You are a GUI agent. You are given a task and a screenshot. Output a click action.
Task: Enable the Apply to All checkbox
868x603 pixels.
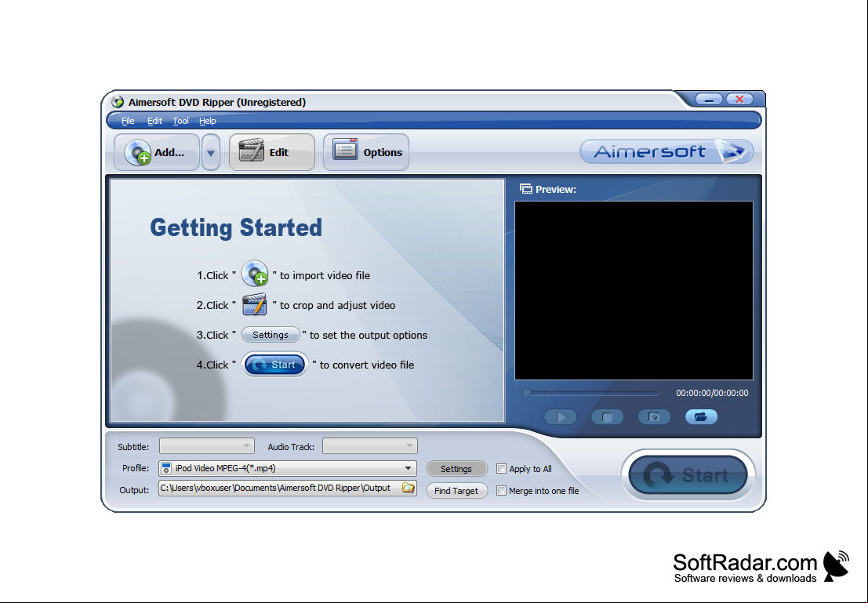pos(501,468)
